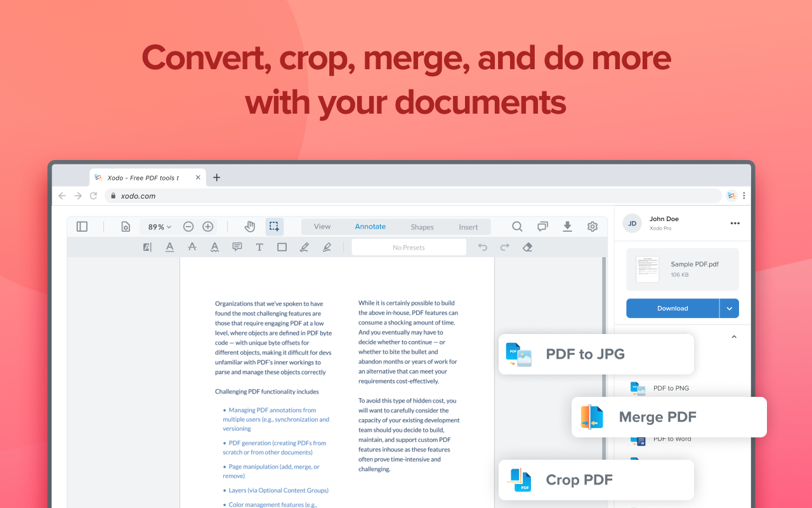Open the view controls page icon

[x=126, y=227]
